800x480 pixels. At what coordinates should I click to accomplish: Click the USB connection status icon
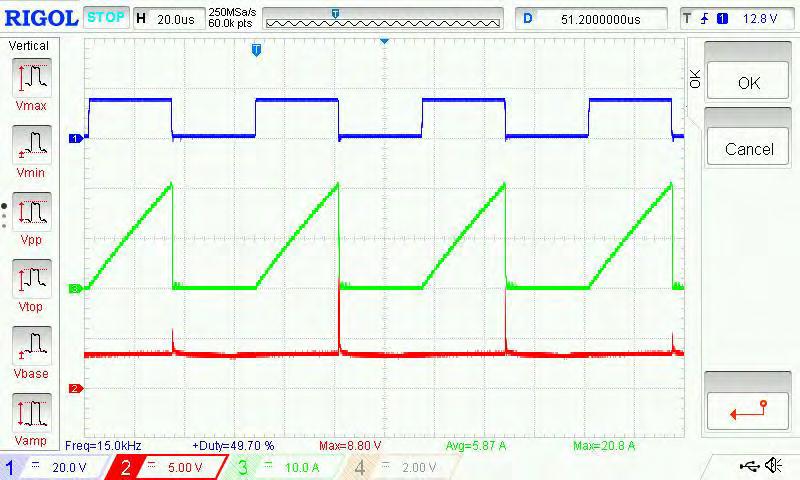749,465
